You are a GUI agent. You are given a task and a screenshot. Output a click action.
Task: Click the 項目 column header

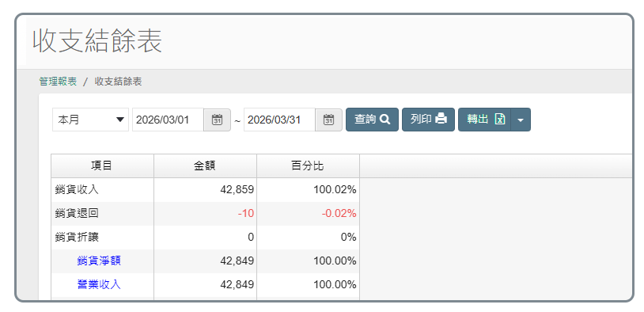pyautogui.click(x=102, y=166)
